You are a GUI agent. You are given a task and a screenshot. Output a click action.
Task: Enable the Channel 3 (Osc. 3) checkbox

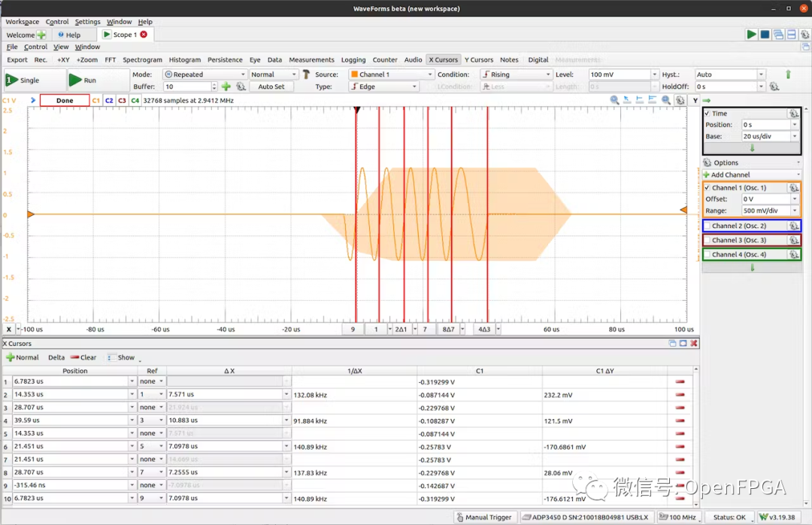pyautogui.click(x=707, y=240)
